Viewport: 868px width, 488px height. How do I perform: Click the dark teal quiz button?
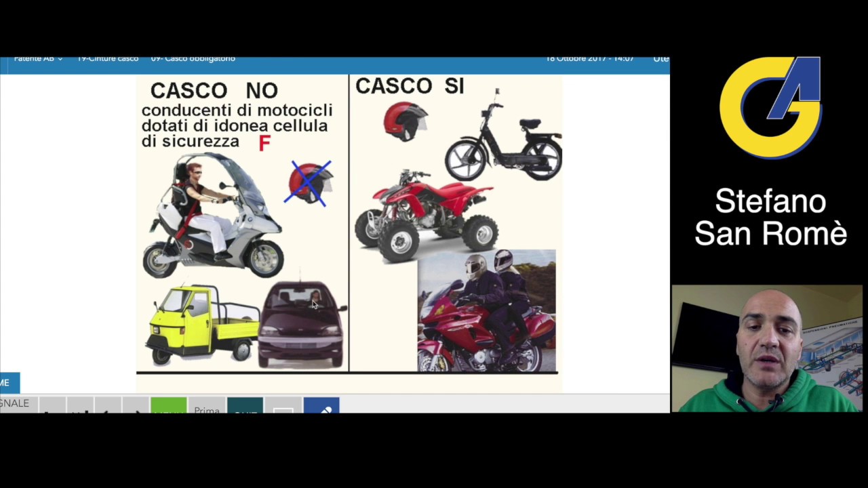pyautogui.click(x=245, y=405)
